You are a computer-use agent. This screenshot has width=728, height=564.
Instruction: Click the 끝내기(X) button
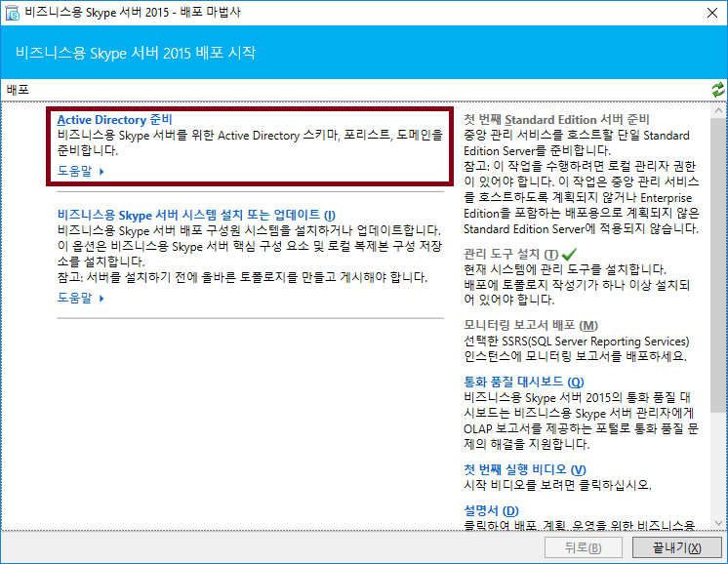coord(677,547)
